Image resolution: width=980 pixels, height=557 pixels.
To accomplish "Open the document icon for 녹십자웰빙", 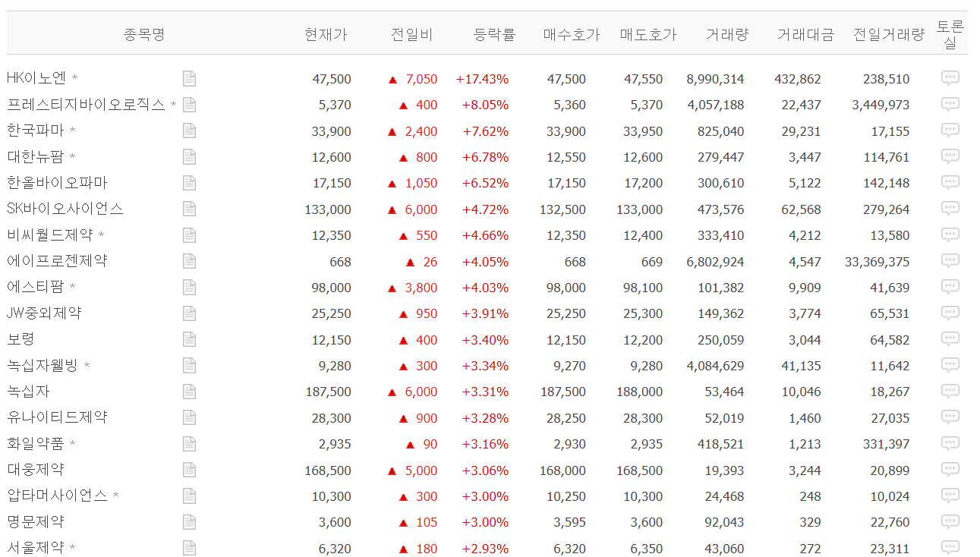I will point(189,366).
